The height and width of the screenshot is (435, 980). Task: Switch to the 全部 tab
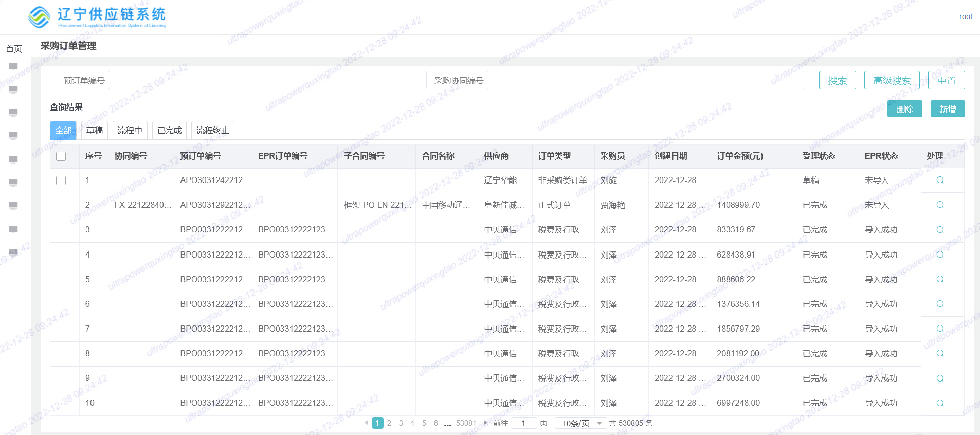pyautogui.click(x=63, y=131)
